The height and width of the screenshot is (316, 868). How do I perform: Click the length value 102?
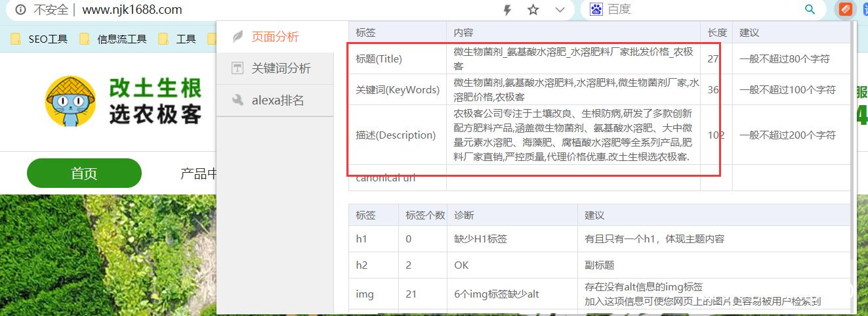[716, 135]
